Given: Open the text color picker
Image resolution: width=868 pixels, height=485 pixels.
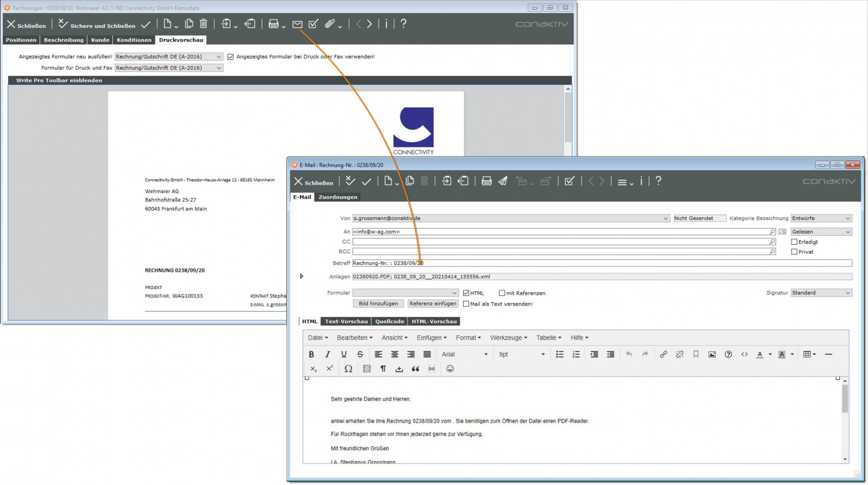Looking at the screenshot, I should coord(760,354).
